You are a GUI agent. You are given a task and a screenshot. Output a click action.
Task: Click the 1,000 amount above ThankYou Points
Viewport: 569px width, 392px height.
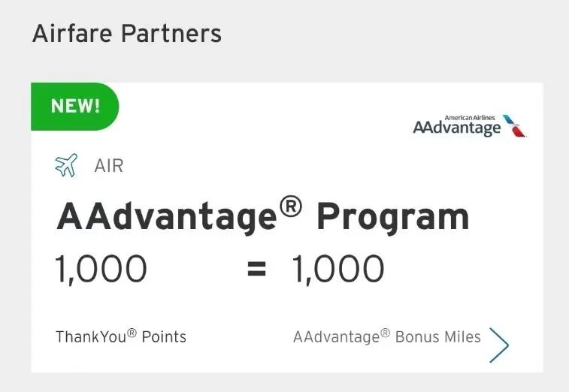click(101, 269)
